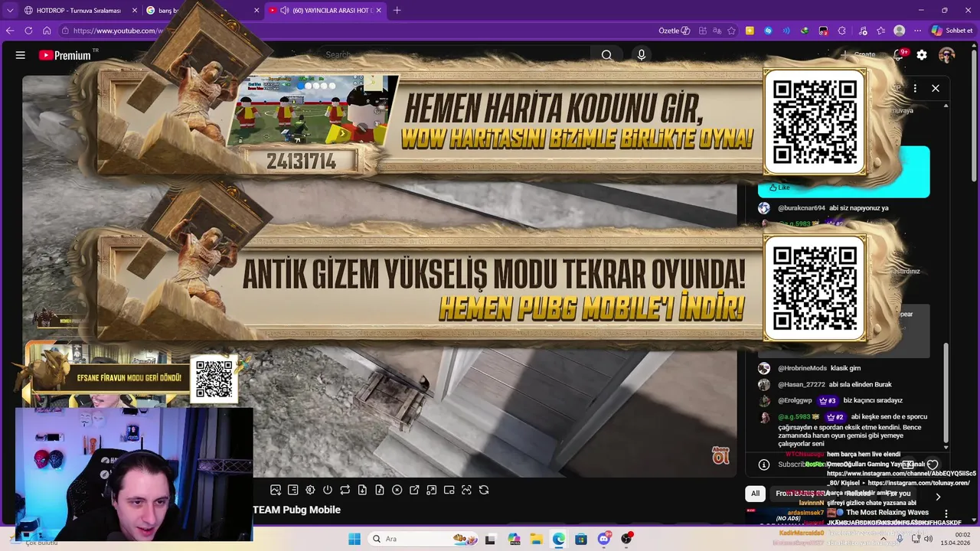Open the YouTube guide hamburger menu
The image size is (980, 551).
pyautogui.click(x=21, y=55)
